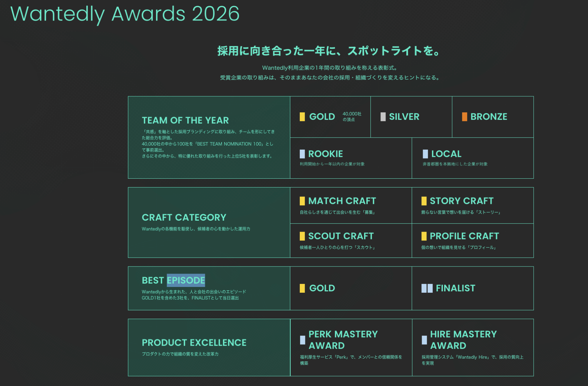Select the TEAM OF THE YEAR heading

click(x=185, y=121)
